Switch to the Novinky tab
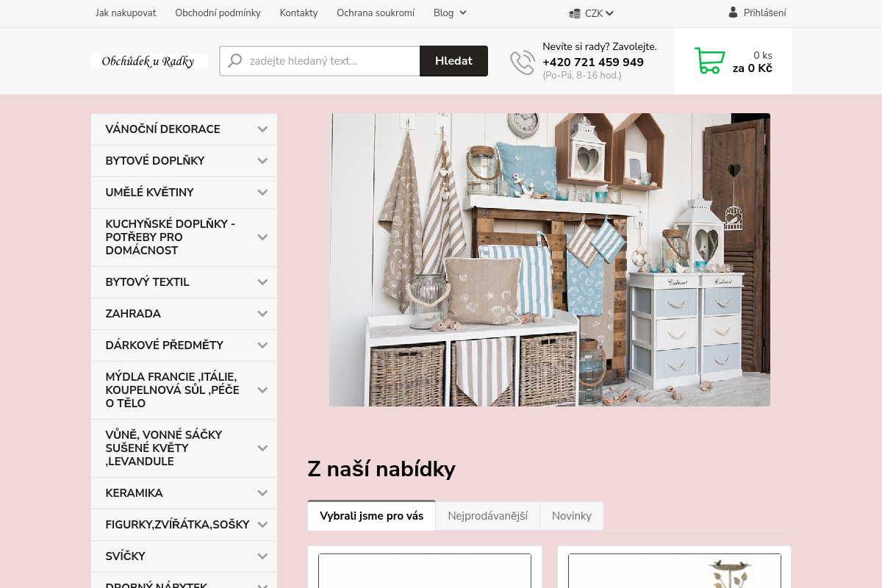 click(x=572, y=516)
